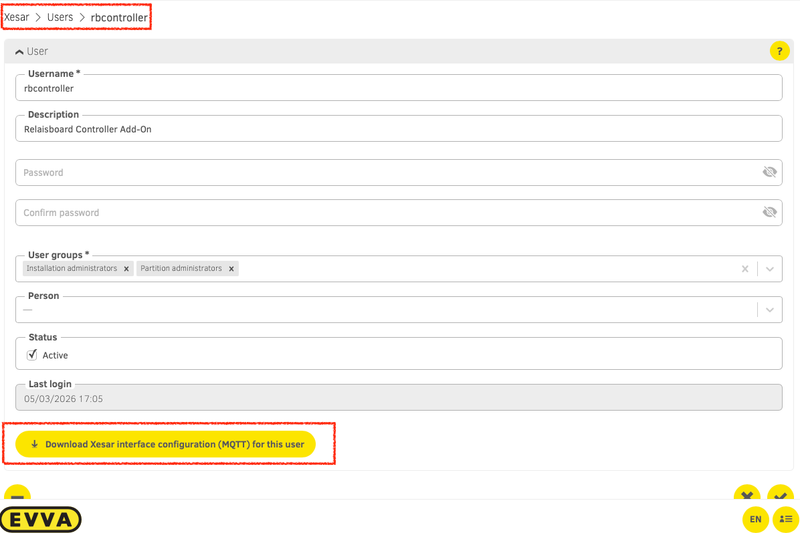Collapse the User section
Viewport: 800px width, 533px height.
point(19,52)
